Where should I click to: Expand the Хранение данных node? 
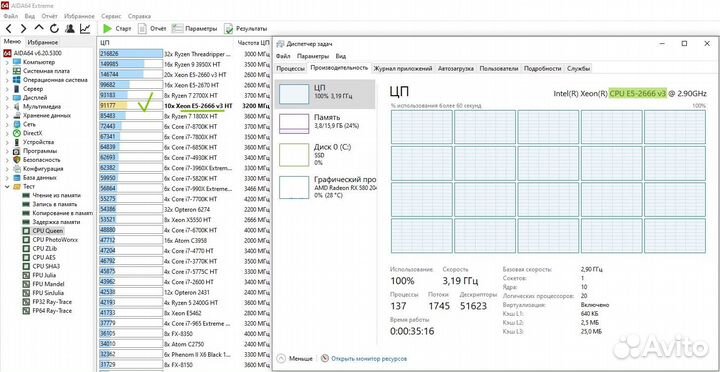click(x=7, y=115)
